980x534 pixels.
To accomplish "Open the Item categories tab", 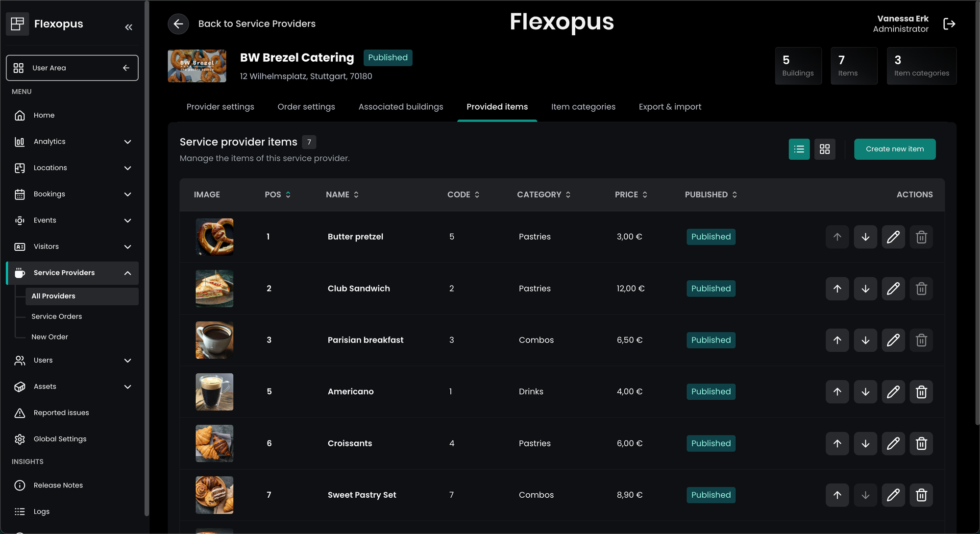I will point(583,107).
